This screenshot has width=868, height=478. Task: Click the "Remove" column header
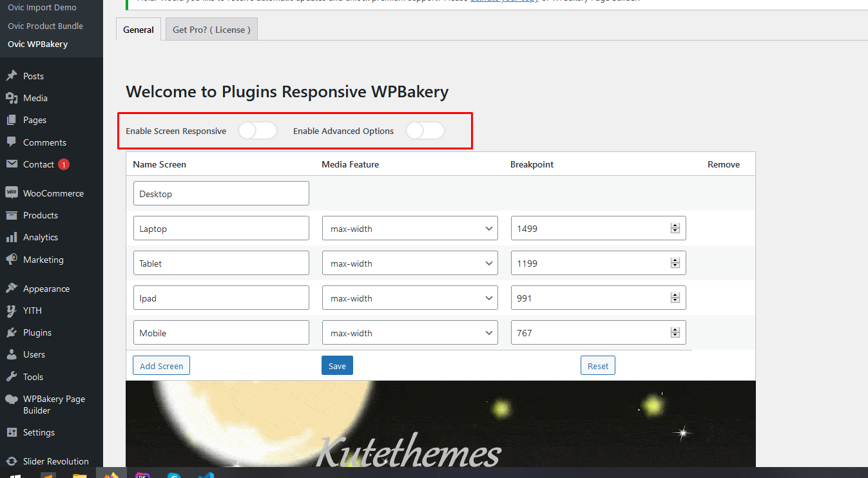coord(724,164)
